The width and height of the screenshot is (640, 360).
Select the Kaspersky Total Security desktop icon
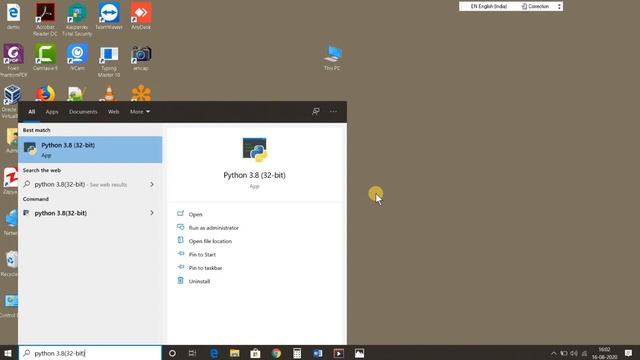coord(77,19)
